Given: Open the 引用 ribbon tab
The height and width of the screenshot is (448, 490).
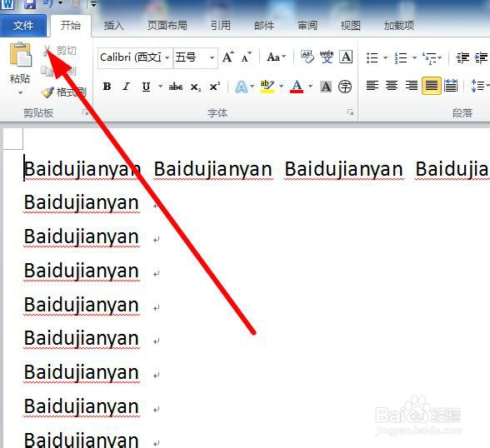Looking at the screenshot, I should click(221, 25).
